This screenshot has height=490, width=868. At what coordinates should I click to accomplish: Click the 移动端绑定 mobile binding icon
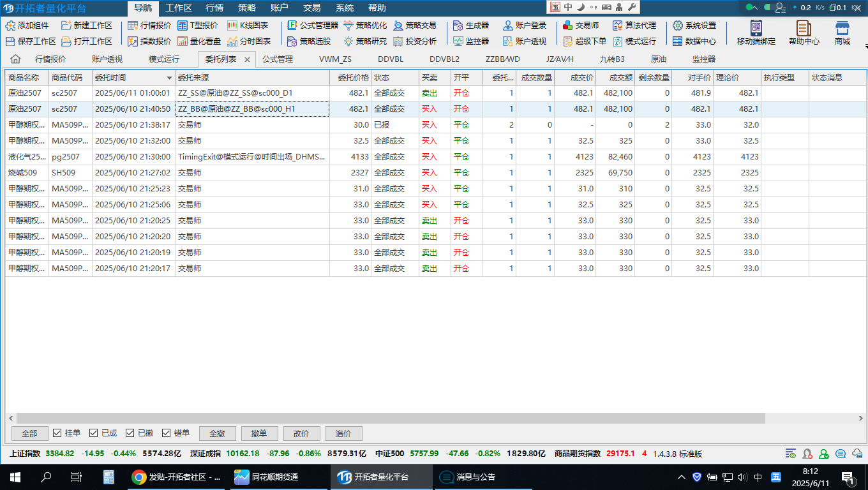tap(756, 32)
